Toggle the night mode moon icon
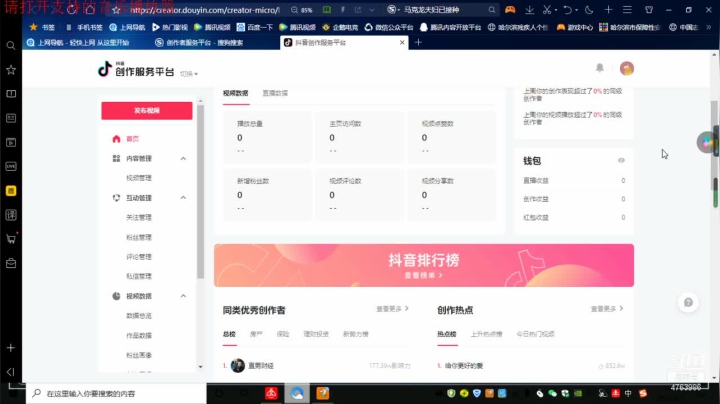The height and width of the screenshot is (404, 720). click(589, 10)
